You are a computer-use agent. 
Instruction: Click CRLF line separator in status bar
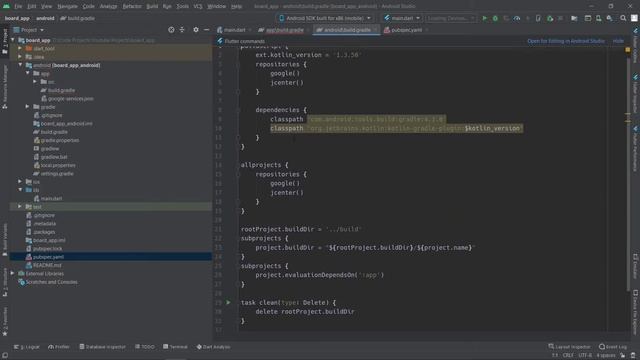point(568,355)
